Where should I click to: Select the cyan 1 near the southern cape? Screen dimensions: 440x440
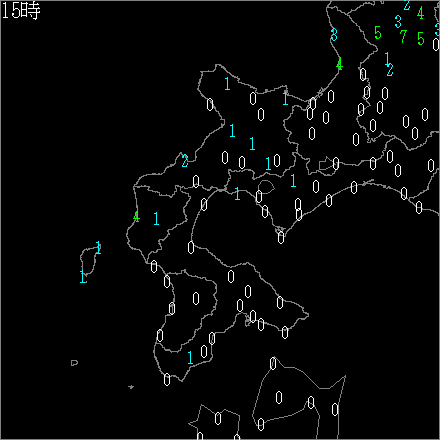[x=190, y=358]
